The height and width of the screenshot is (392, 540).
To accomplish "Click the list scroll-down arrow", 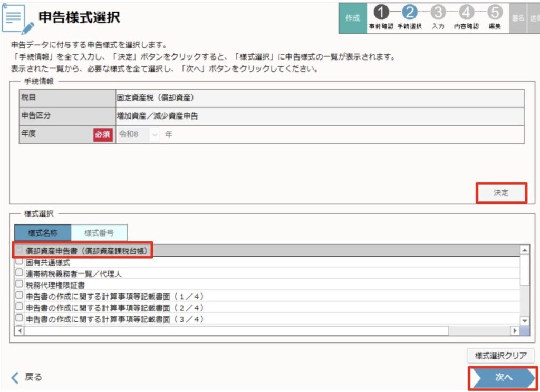I will point(524,320).
